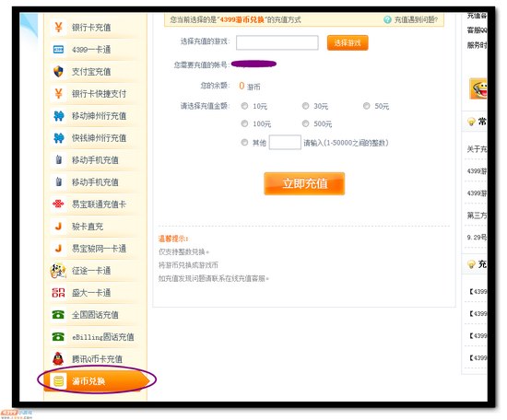The image size is (507, 420).
Task: Select the 其他 custom amount option
Action: (245, 142)
